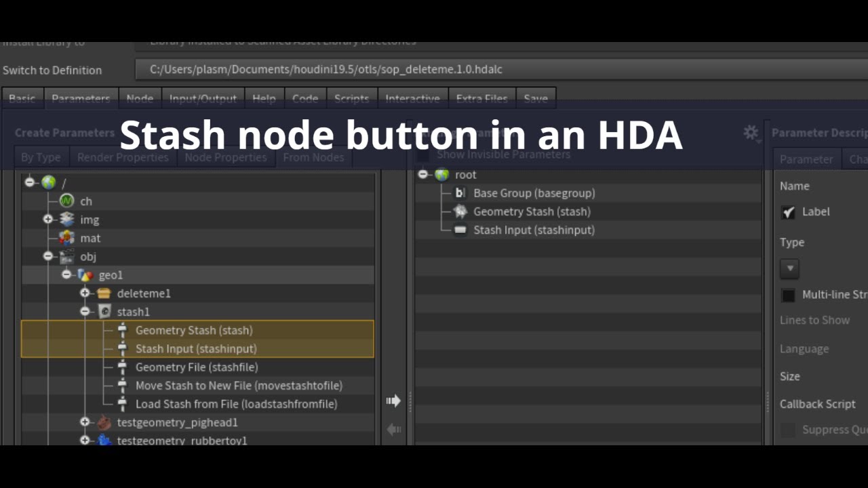Open the Extra Files tab

(481, 98)
